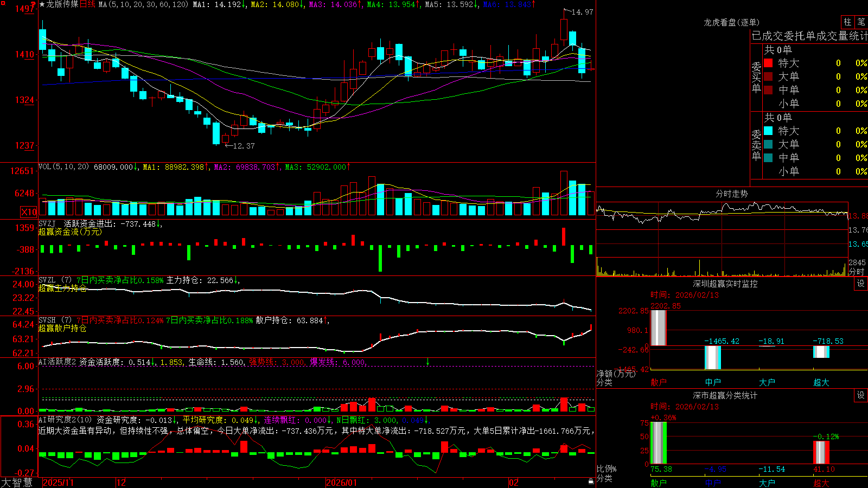Click the AI活跃度2 indicator label
Image resolution: width=868 pixels, height=488 pixels.
click(x=57, y=362)
